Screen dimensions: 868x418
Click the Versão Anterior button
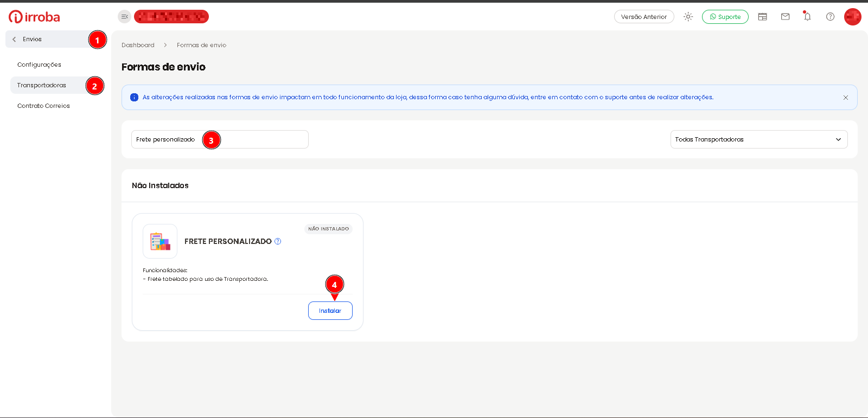644,17
